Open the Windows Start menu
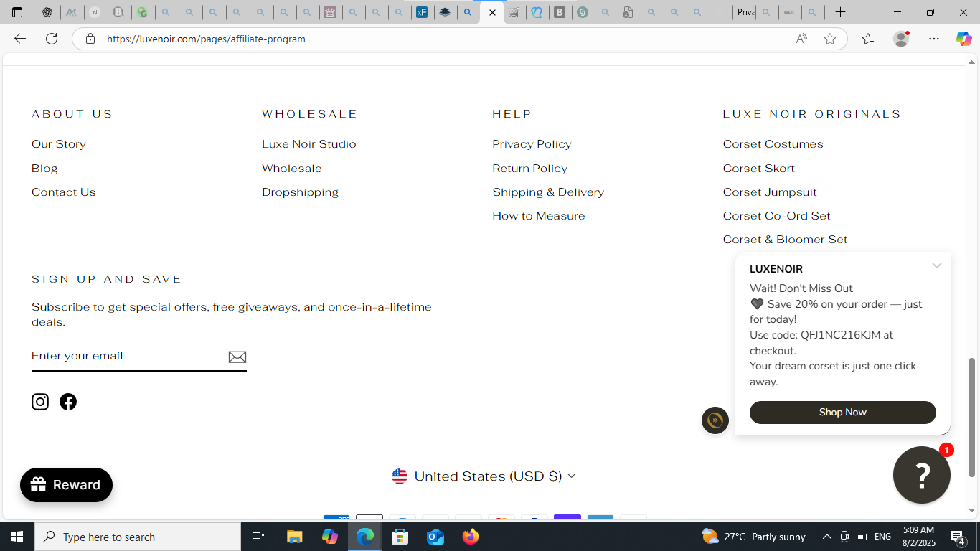The image size is (980, 551). (17, 537)
